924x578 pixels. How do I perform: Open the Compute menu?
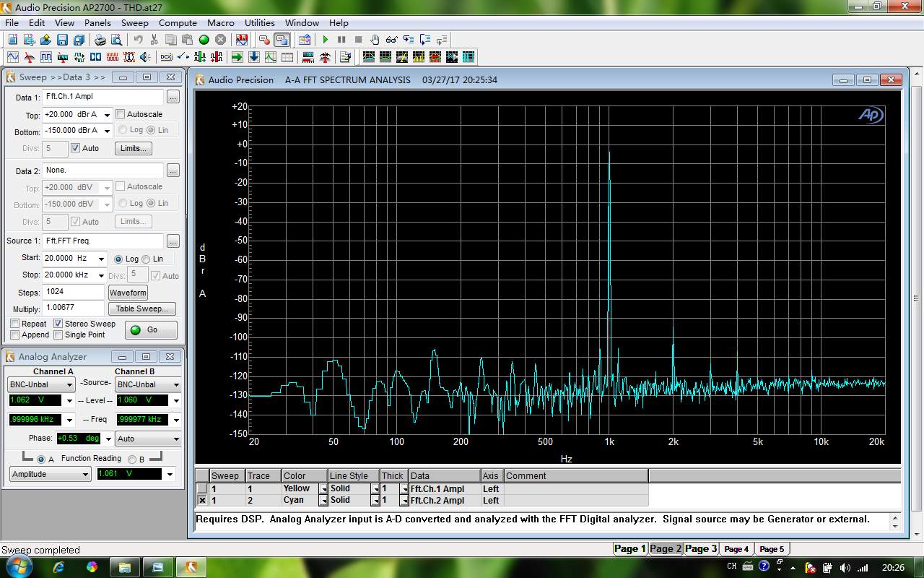(178, 23)
